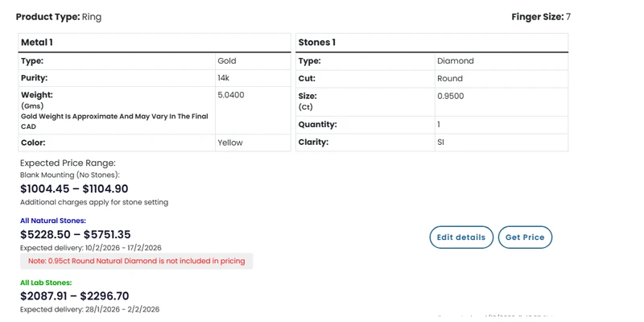Select the 5.0400 weight value
Image resolution: width=644 pixels, height=322 pixels.
[x=231, y=95]
